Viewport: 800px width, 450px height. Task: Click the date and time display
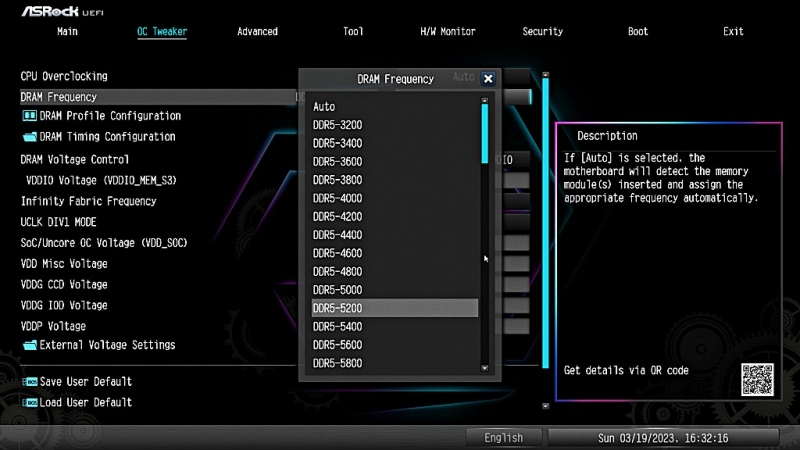[x=664, y=438]
